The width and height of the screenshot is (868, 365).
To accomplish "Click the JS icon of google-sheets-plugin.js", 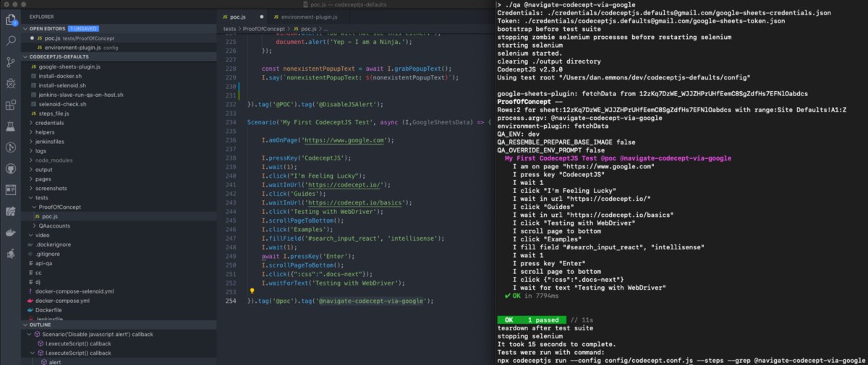I will pos(33,66).
